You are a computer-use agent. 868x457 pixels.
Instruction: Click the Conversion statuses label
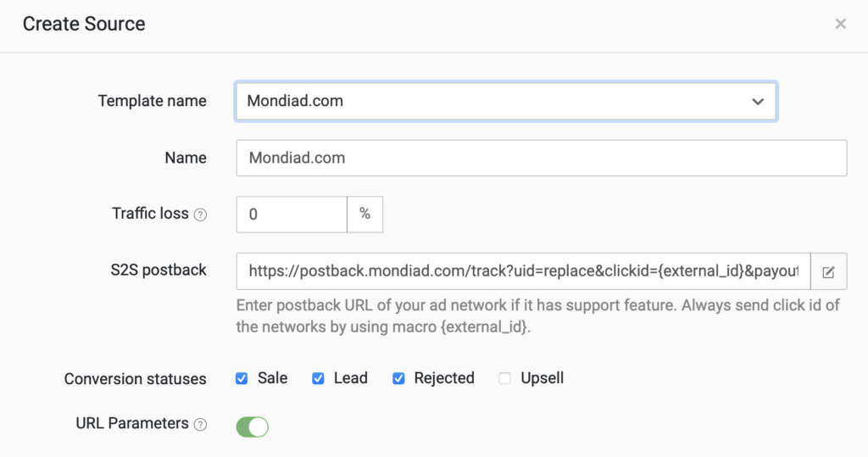click(135, 379)
